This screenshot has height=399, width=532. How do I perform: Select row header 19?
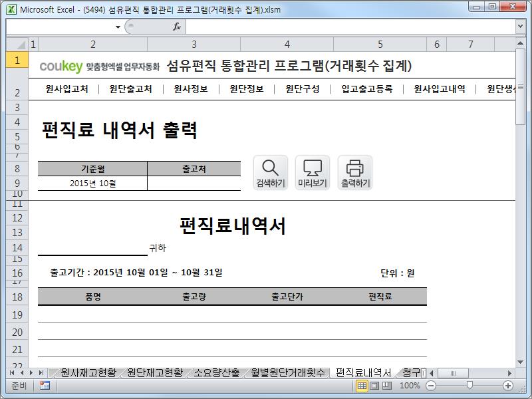pyautogui.click(x=17, y=315)
